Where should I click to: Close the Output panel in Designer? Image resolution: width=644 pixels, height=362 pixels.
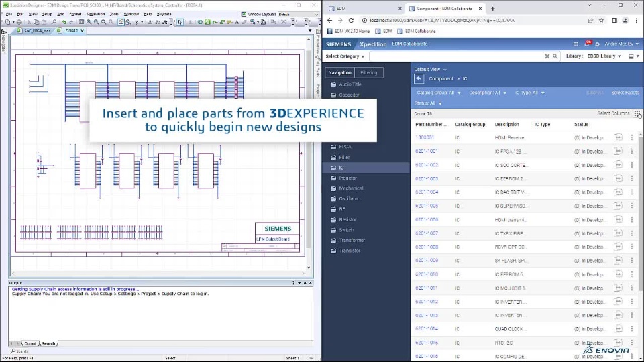tap(311, 283)
